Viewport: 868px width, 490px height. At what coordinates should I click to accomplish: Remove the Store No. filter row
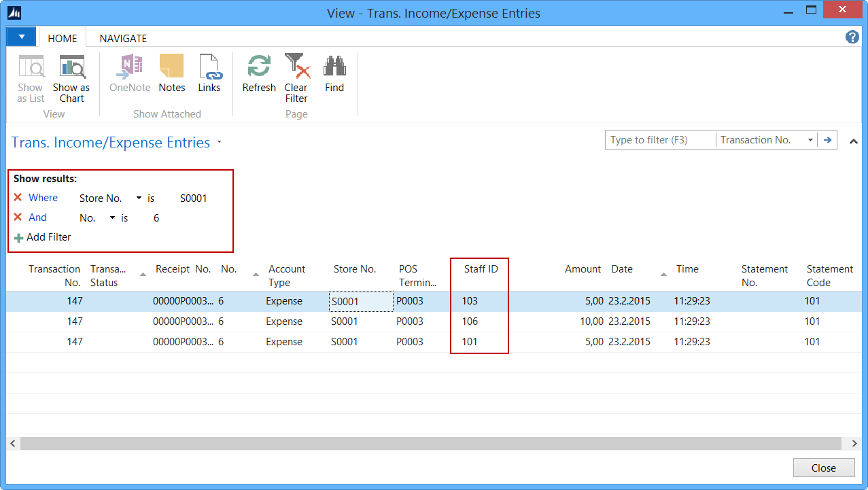[x=18, y=198]
